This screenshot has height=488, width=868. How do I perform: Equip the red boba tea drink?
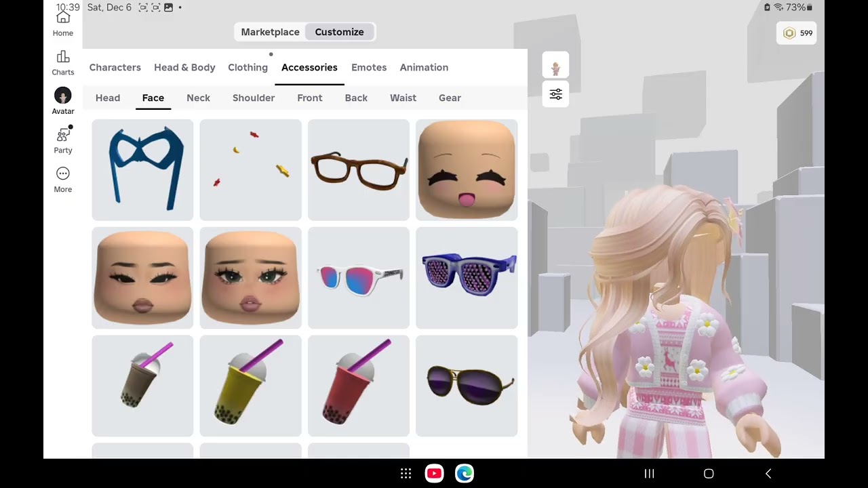tap(359, 386)
